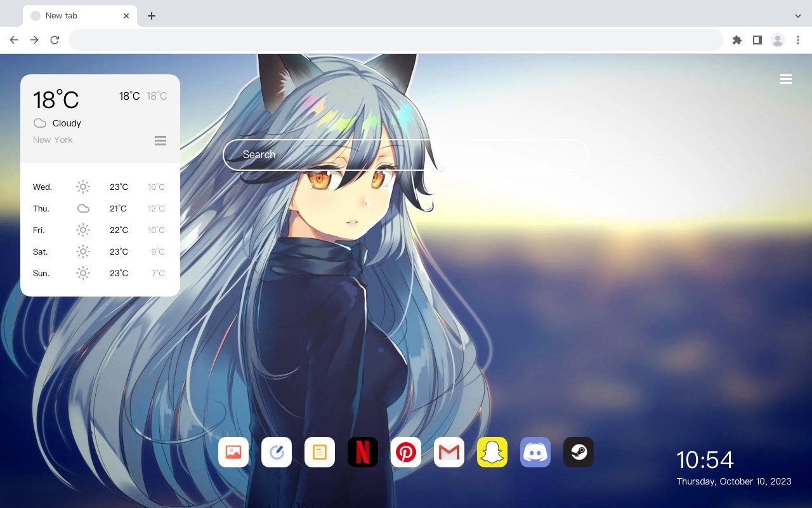Open the Gmail shortcut
The height and width of the screenshot is (508, 812).
coord(449,452)
